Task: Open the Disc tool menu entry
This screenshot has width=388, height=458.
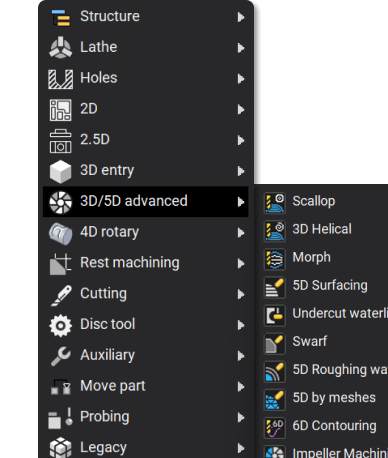Action: (x=146, y=325)
